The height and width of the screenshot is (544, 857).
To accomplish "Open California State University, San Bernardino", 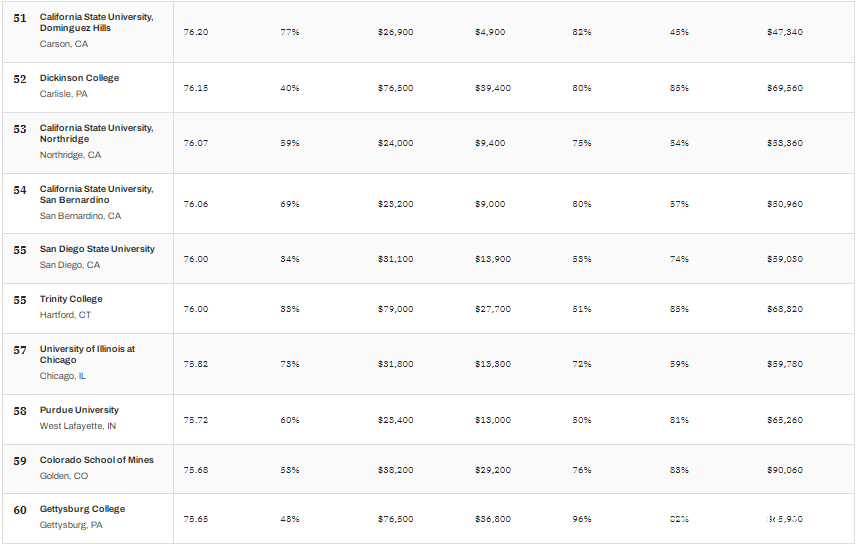I will (x=96, y=194).
